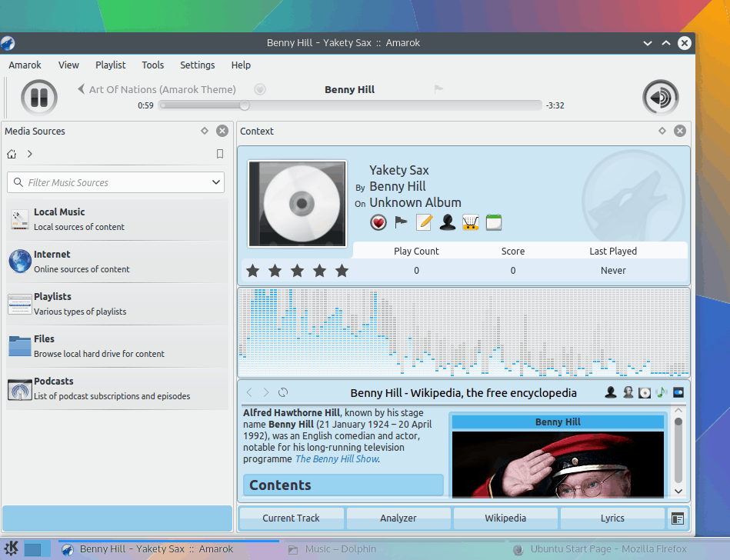
Task: Rate track five stars
Action: pos(342,271)
